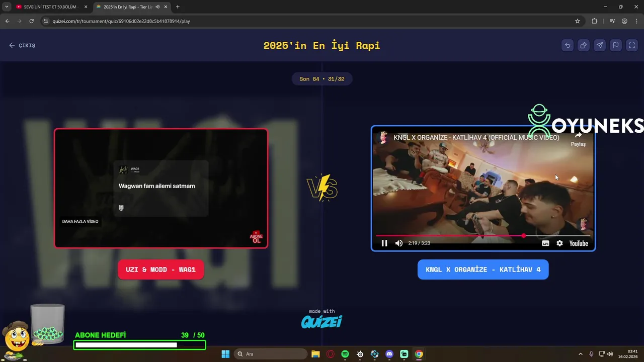
Task: Click the taskbar Ara search box
Action: pyautogui.click(x=271, y=354)
